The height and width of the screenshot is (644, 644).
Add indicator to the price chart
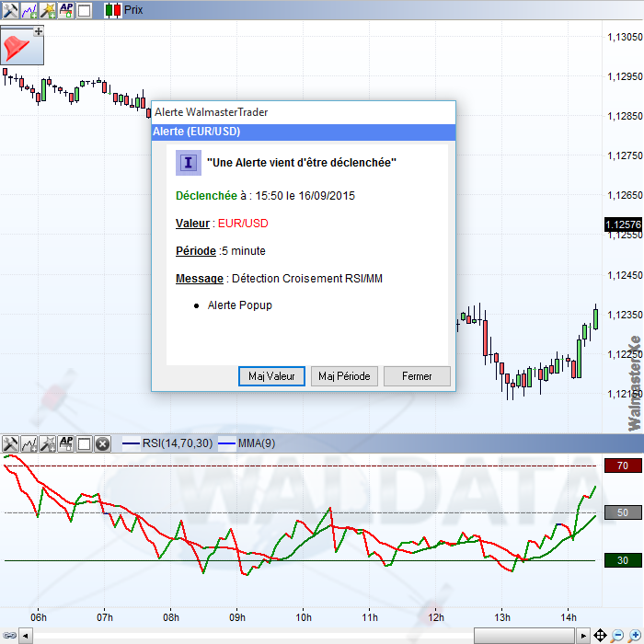tap(29, 10)
